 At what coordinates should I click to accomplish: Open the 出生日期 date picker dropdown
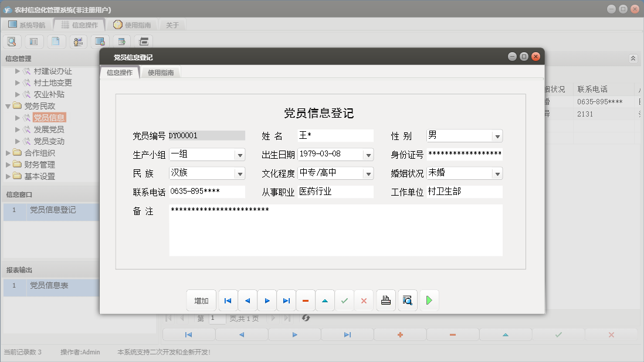point(368,154)
